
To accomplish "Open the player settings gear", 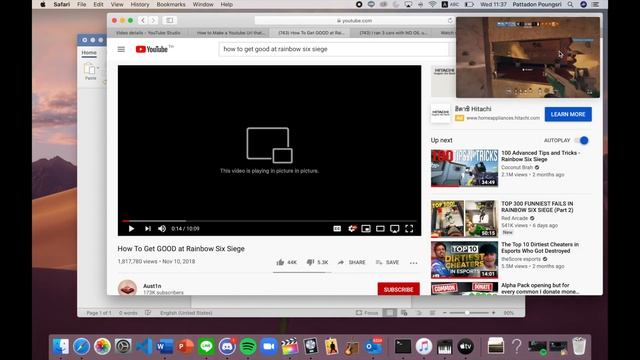I will 352,229.
